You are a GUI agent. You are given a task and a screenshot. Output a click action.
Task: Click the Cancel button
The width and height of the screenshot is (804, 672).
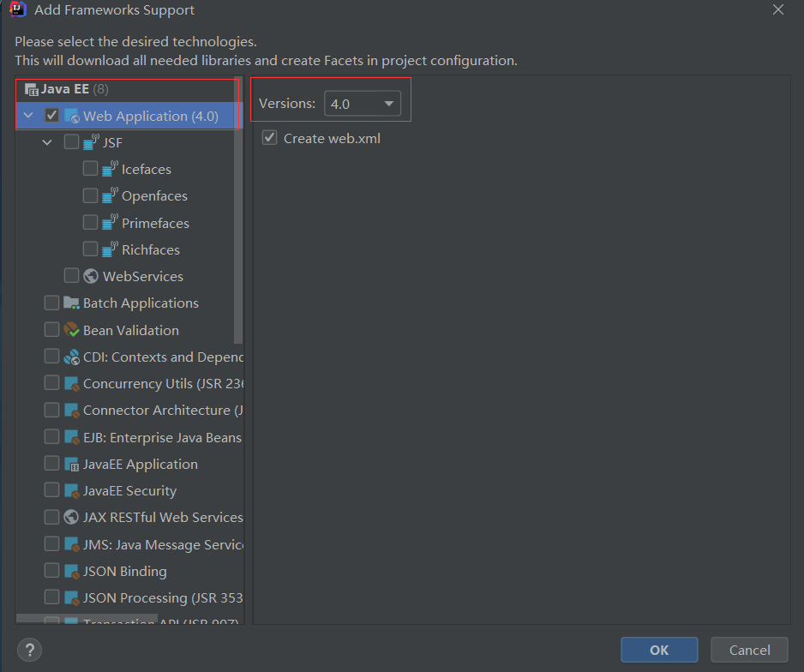click(x=749, y=650)
